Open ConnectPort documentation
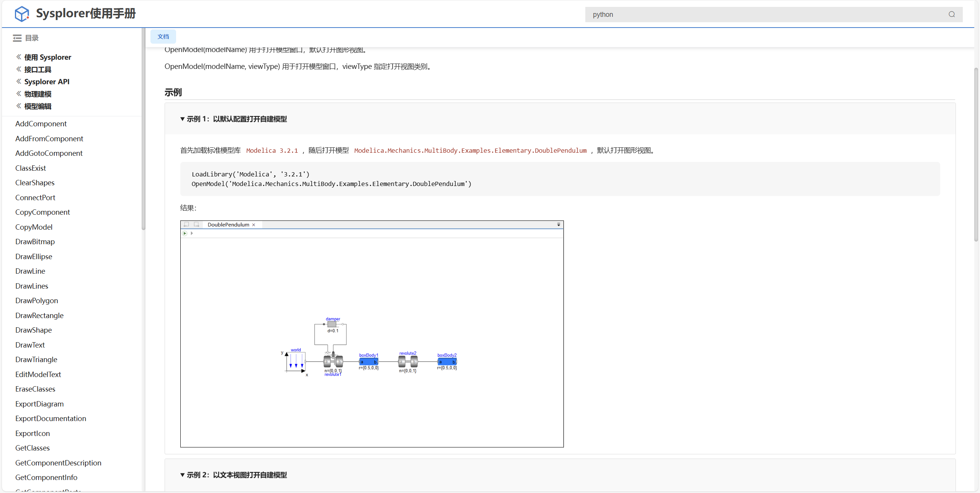Screen dimensions: 980x493 coord(35,198)
